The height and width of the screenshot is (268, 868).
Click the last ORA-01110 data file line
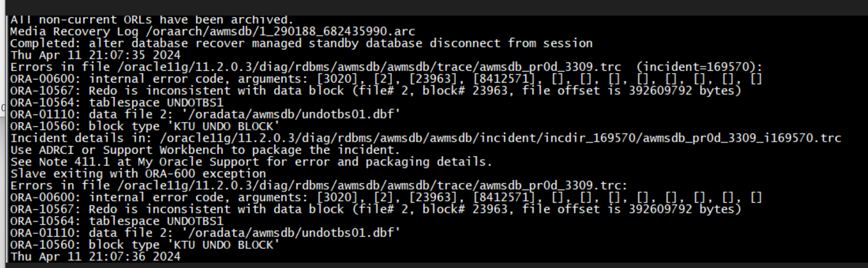[x=205, y=233]
